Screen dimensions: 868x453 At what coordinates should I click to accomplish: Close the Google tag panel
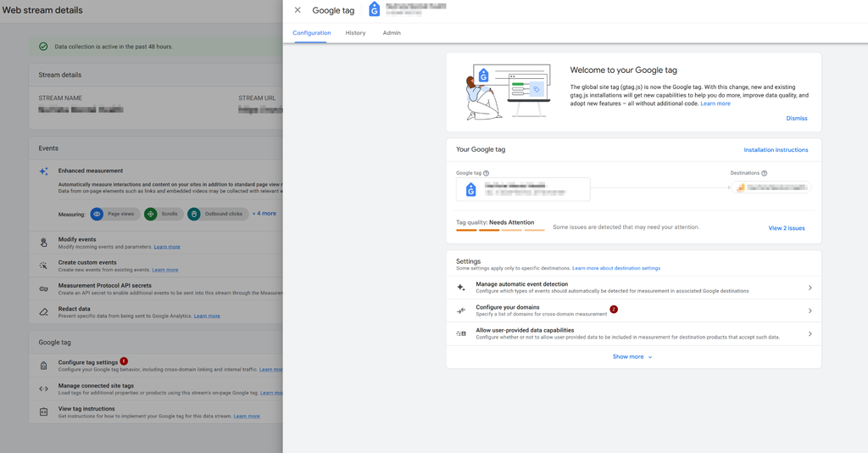[x=298, y=10]
